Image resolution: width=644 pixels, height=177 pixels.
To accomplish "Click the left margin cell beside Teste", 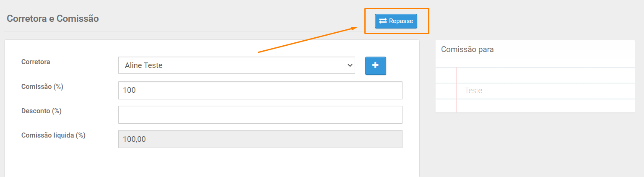I will pos(446,91).
